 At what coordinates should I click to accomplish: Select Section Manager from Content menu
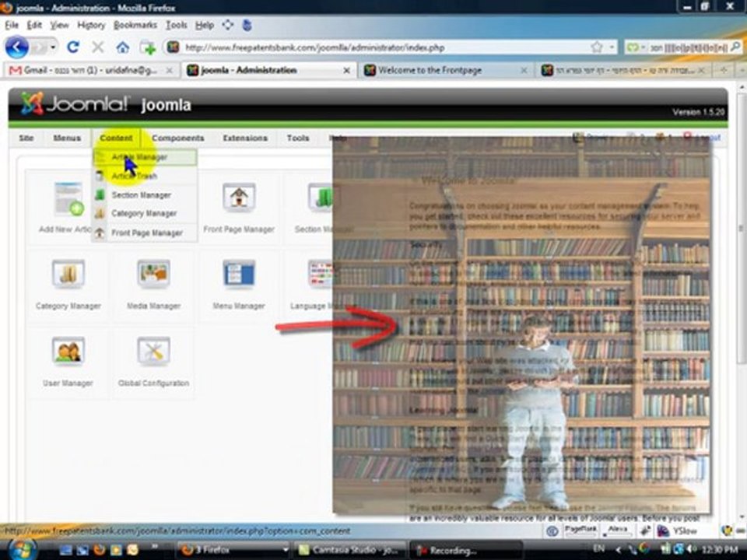pos(145,195)
